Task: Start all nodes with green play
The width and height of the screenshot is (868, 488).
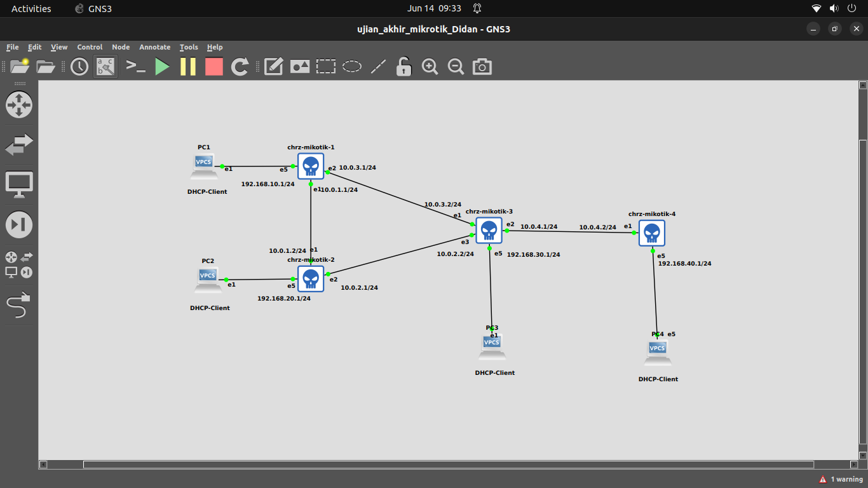Action: pyautogui.click(x=162, y=66)
